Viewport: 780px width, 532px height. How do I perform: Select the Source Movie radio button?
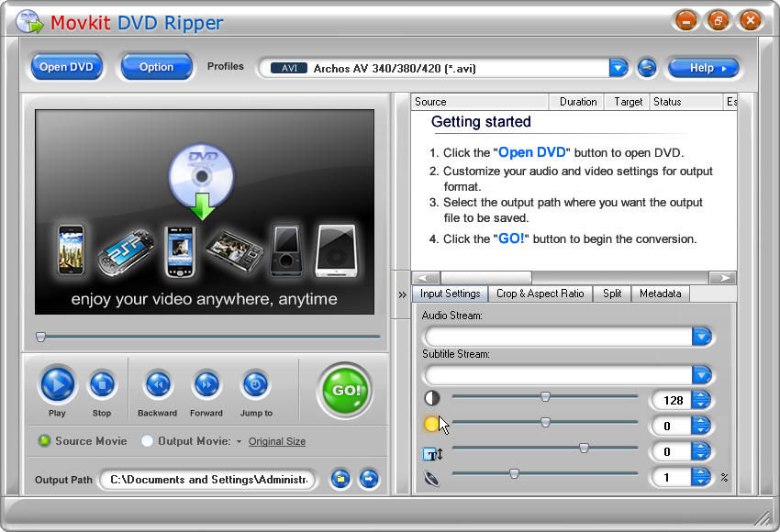pyautogui.click(x=45, y=440)
